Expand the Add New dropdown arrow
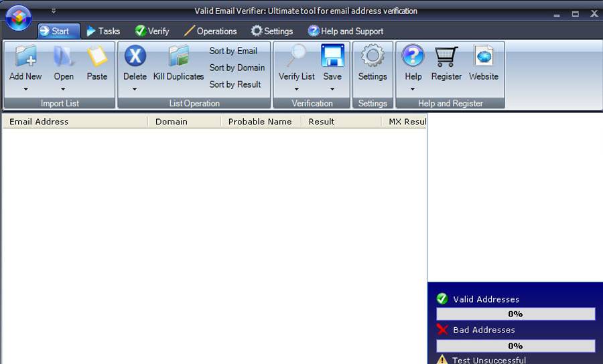Screen dimensions: 603x364 click(25, 89)
